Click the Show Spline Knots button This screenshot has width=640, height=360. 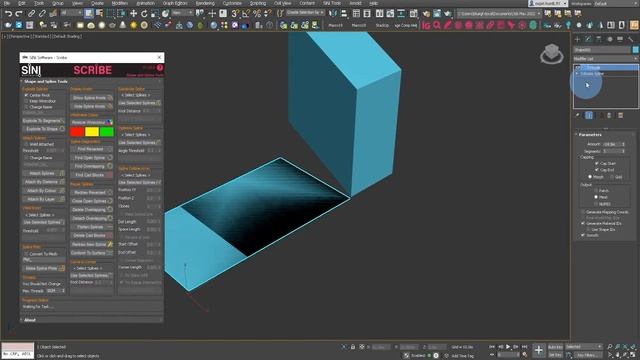pos(92,98)
